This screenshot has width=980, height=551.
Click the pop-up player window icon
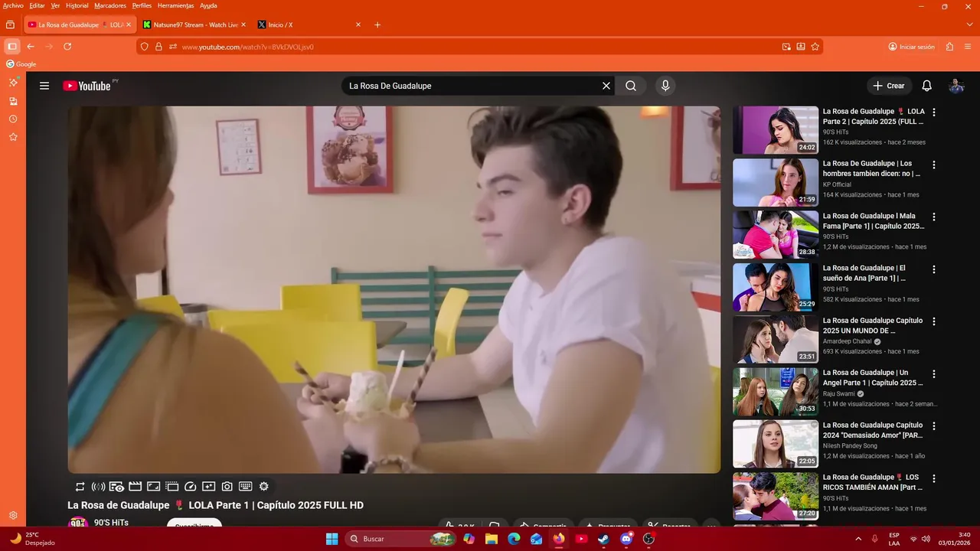pyautogui.click(x=171, y=487)
